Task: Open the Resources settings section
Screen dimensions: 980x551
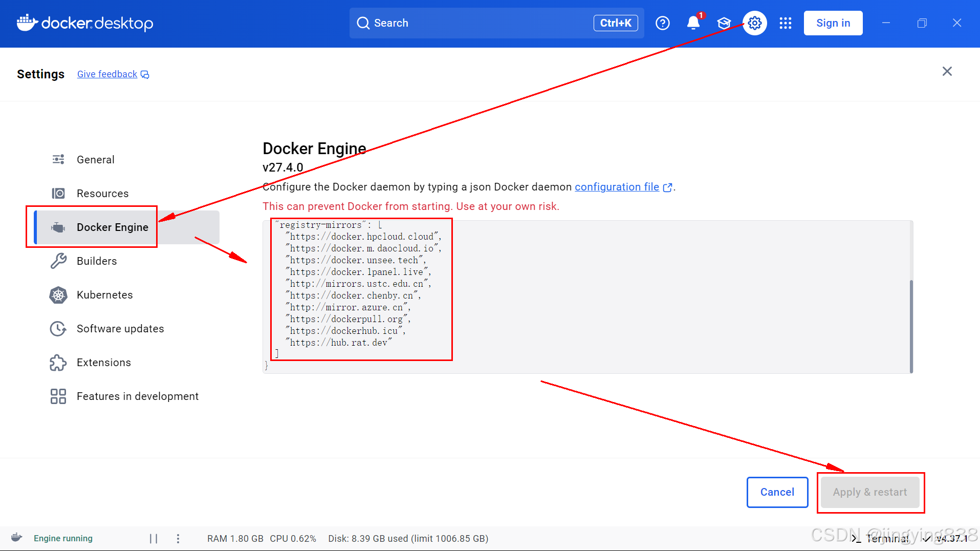Action: tap(102, 193)
